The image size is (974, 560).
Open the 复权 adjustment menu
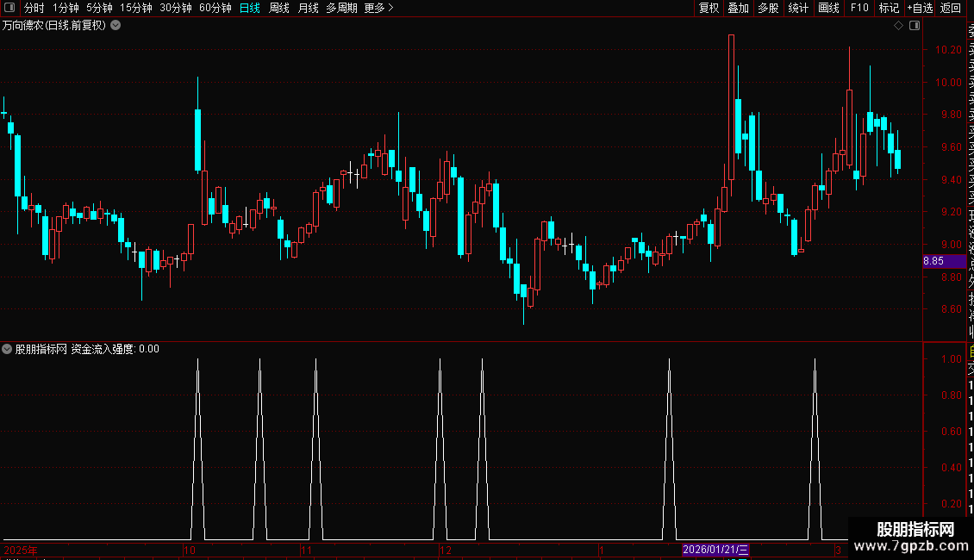coord(709,8)
